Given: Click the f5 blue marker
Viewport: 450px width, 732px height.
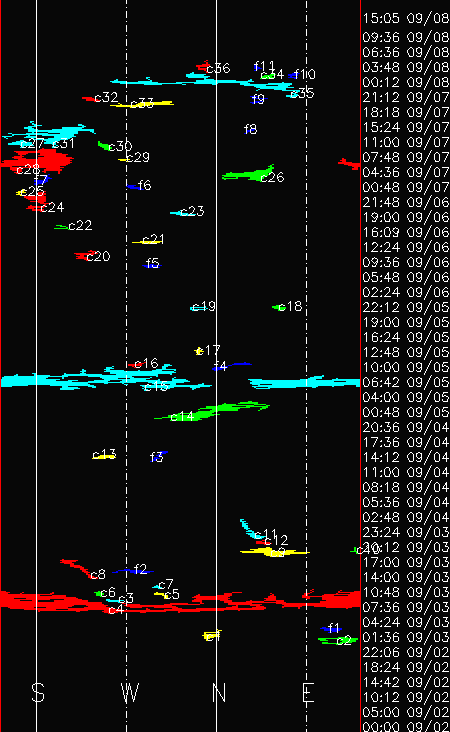Looking at the screenshot, I should click(152, 265).
